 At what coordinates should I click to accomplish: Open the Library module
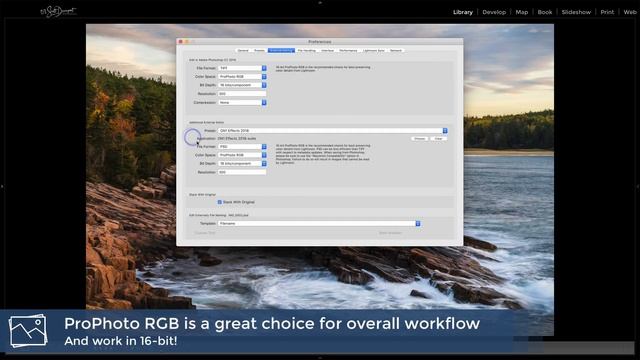click(463, 12)
